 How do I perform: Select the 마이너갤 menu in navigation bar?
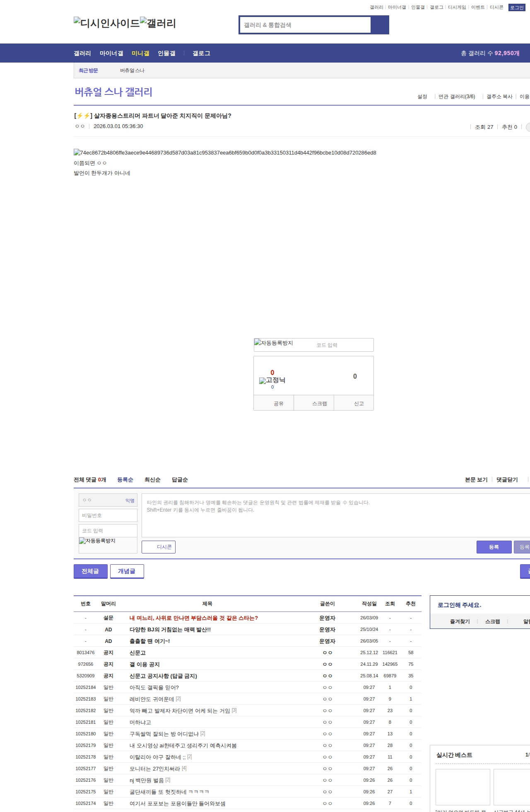click(111, 53)
